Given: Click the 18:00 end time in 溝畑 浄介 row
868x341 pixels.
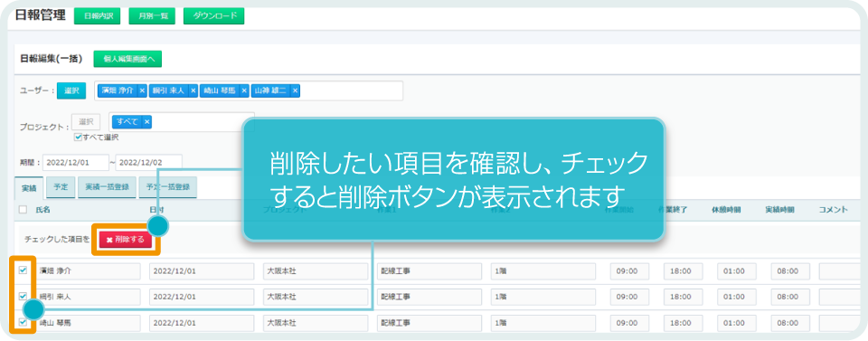Looking at the screenshot, I should (x=684, y=271).
